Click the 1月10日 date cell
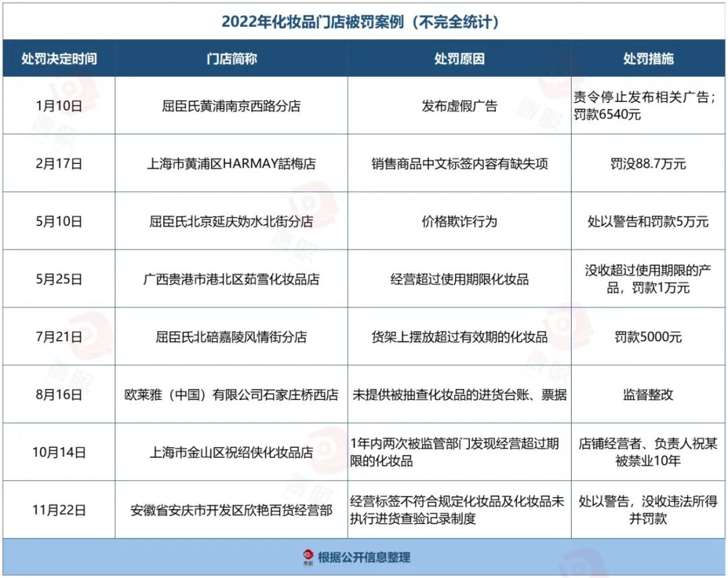The height and width of the screenshot is (578, 728). (59, 106)
